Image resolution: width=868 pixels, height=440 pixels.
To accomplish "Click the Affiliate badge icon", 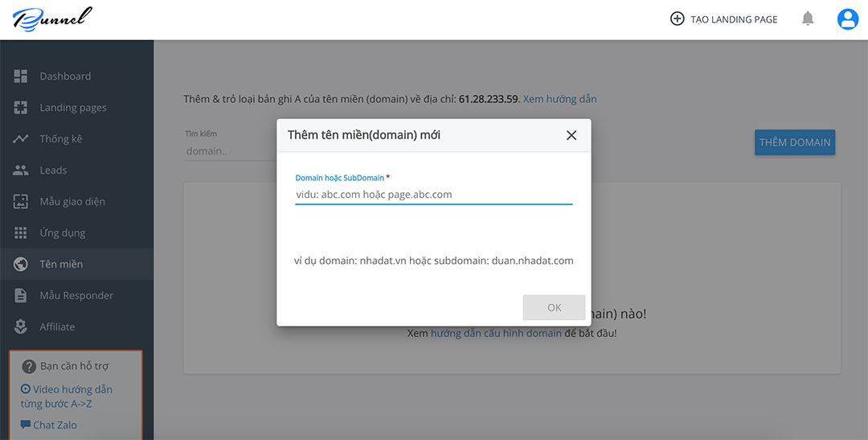I will tap(21, 327).
